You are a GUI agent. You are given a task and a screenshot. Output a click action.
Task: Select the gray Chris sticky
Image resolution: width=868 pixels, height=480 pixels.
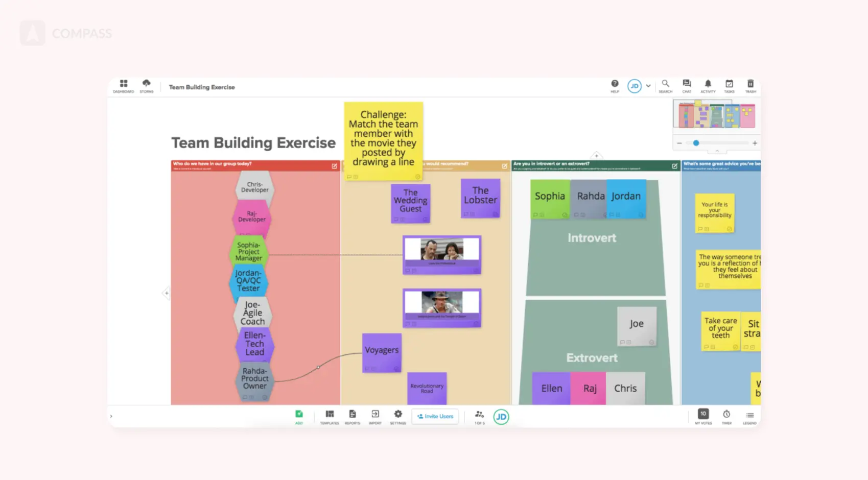click(x=625, y=389)
